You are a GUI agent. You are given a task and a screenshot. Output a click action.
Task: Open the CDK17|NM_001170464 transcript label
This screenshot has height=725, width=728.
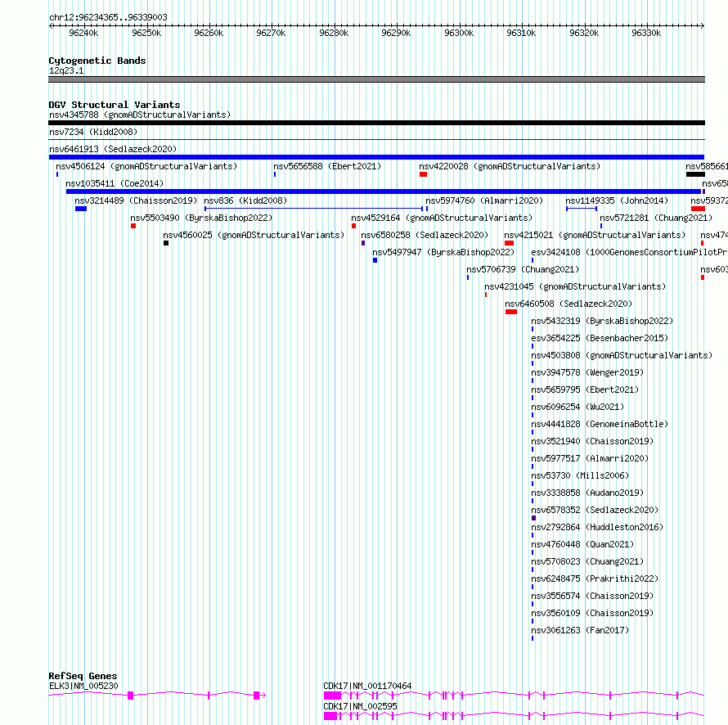[367, 686]
